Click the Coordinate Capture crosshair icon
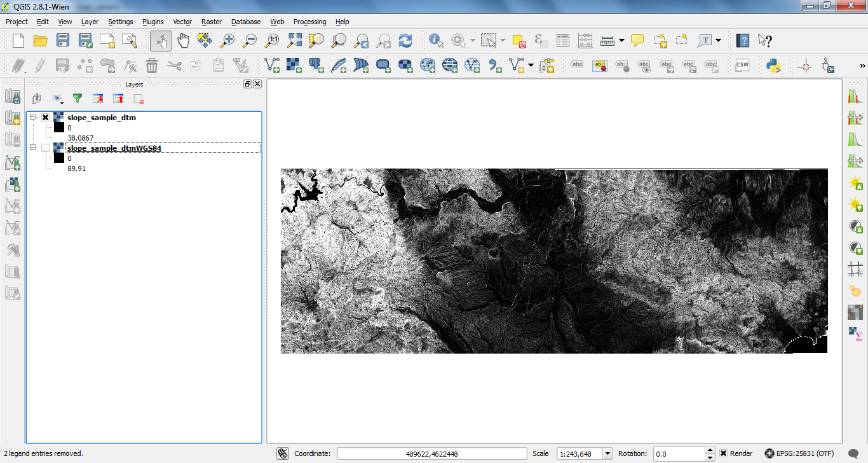This screenshot has width=868, height=463. [804, 65]
